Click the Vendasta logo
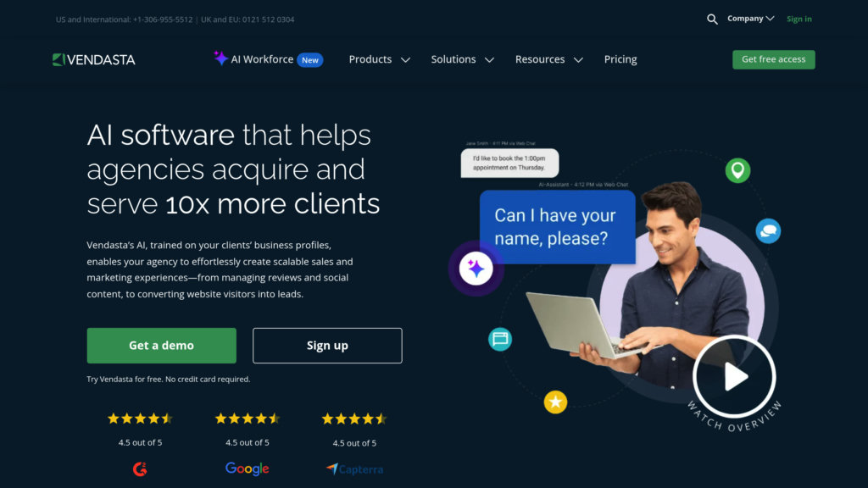 [x=93, y=59]
